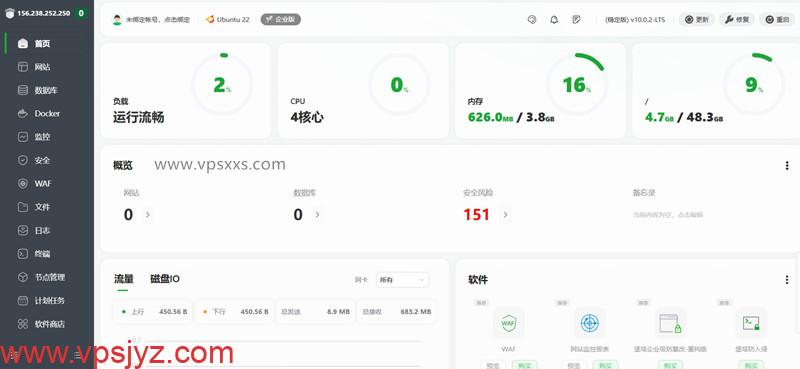This screenshot has height=369, width=800.
Task: Click the 下行 450.56 B download stat
Action: point(235,311)
